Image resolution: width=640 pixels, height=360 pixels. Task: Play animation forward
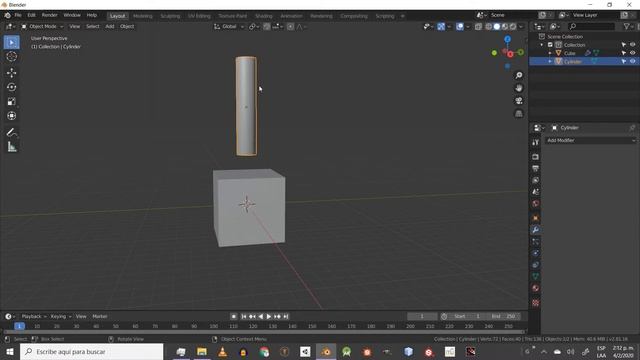pyautogui.click(x=269, y=316)
